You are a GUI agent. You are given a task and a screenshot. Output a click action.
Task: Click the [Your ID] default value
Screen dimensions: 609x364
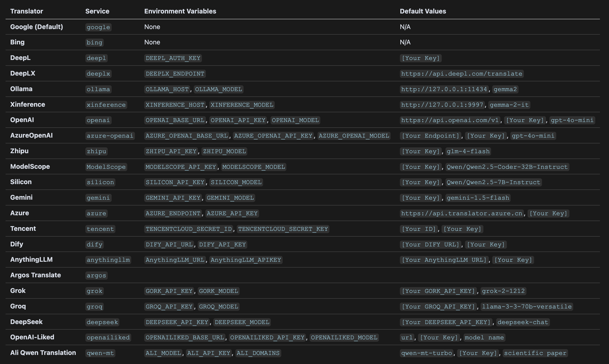pyautogui.click(x=418, y=229)
